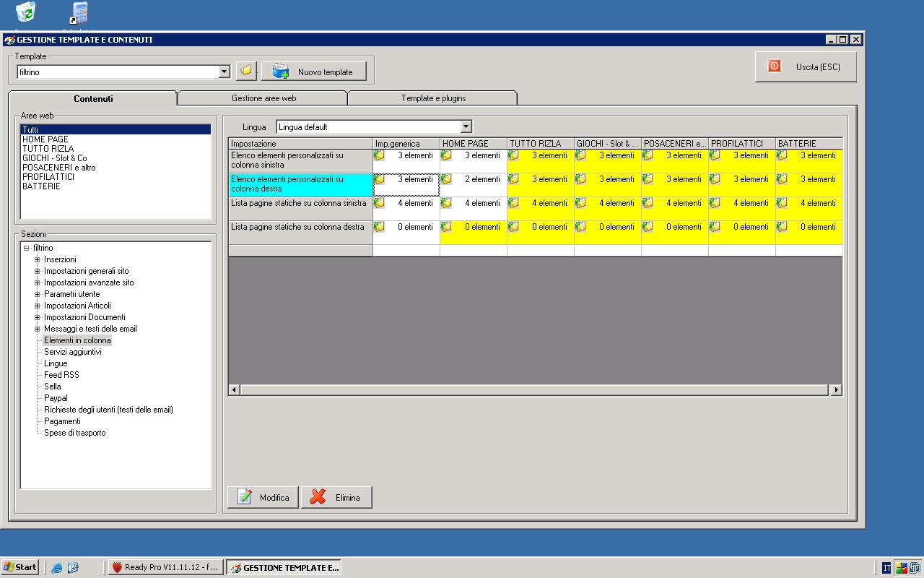This screenshot has width=924, height=578.
Task: Click the Uscita (ESC) exit button
Action: pyautogui.click(x=806, y=66)
